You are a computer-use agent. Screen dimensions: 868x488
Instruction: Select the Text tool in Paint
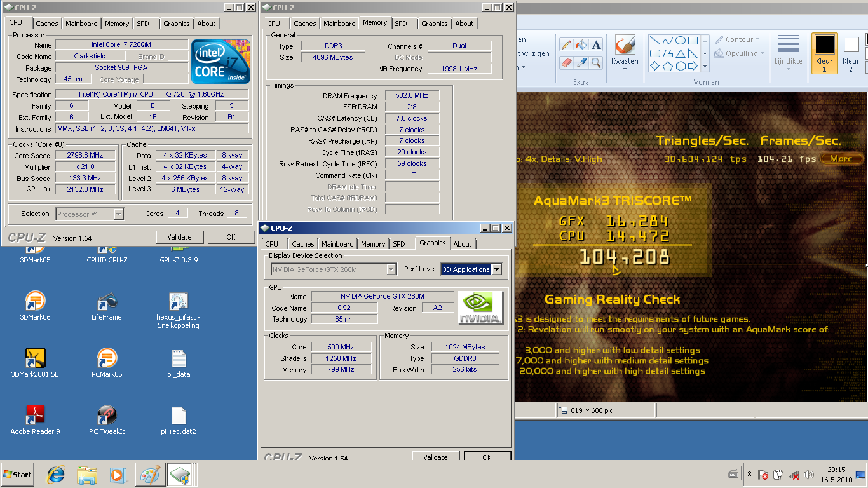point(596,45)
